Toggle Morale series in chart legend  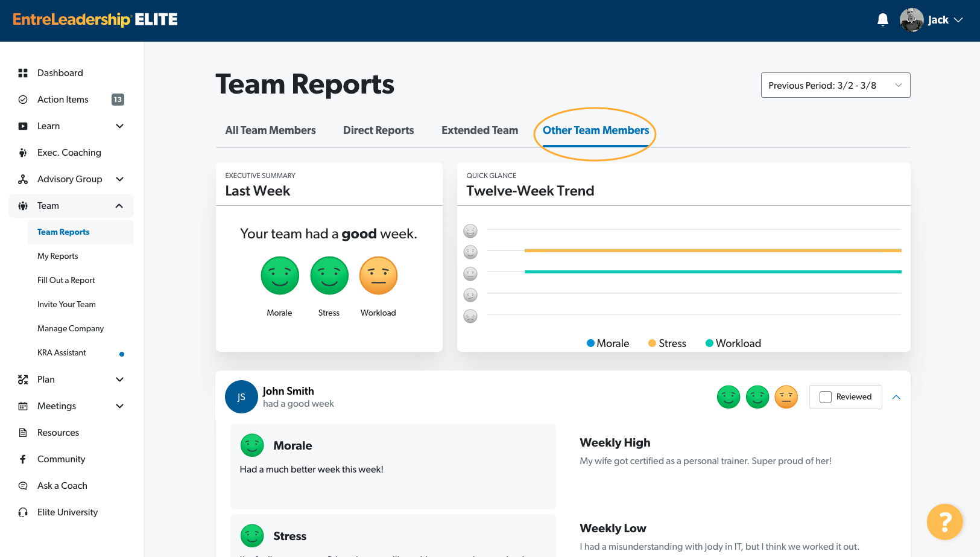click(x=608, y=343)
